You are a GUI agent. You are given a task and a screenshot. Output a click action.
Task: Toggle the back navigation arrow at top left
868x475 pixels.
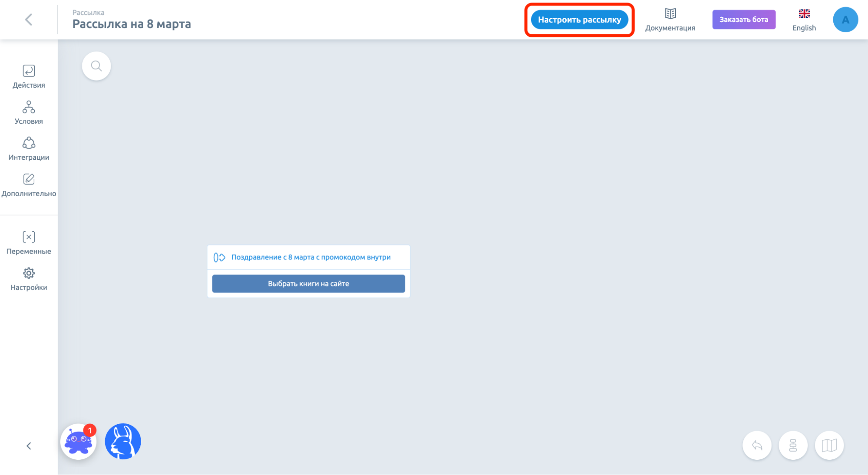(x=29, y=20)
